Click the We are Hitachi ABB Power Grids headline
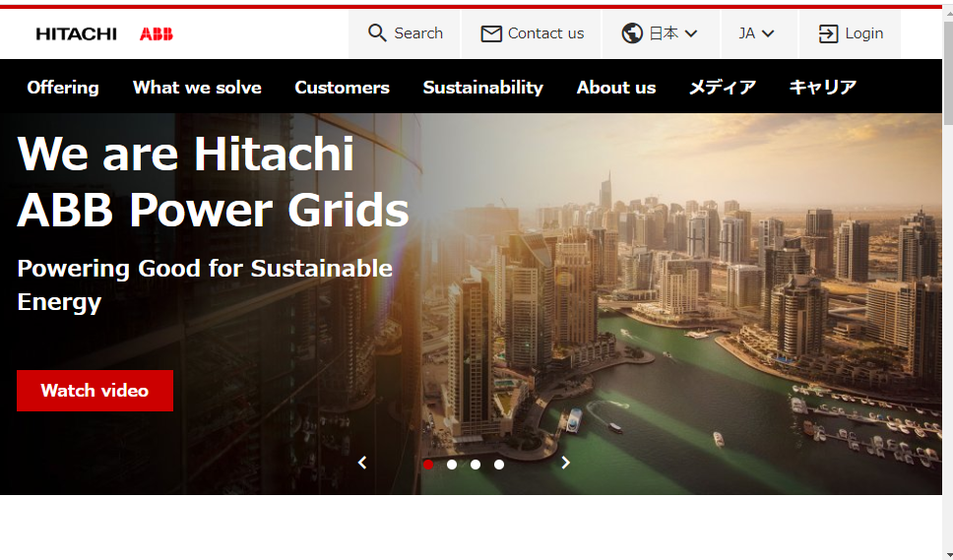The image size is (953, 560). pyautogui.click(x=213, y=182)
